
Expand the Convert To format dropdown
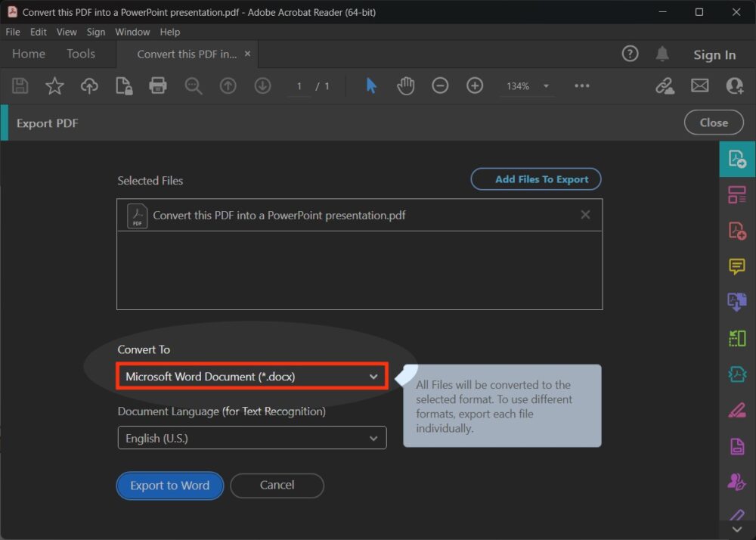coord(252,377)
